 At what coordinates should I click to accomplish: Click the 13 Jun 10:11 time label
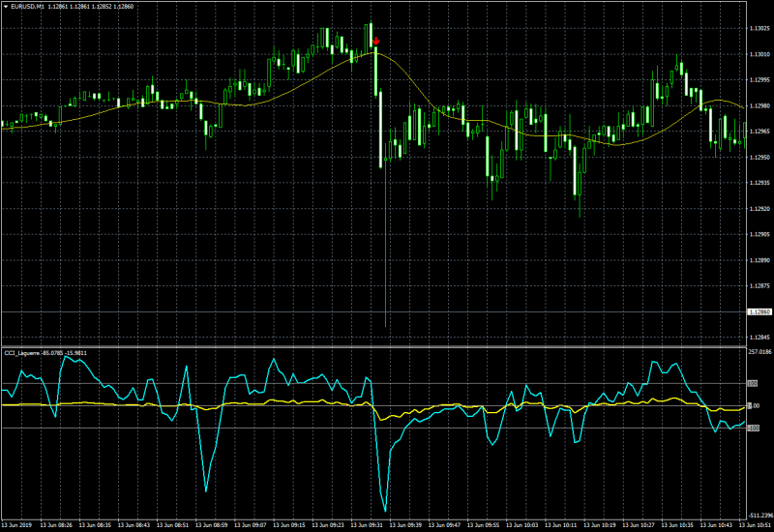(x=560, y=525)
